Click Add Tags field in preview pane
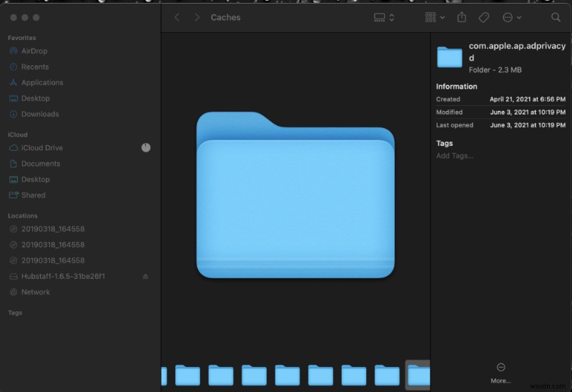The height and width of the screenshot is (392, 572). [455, 156]
